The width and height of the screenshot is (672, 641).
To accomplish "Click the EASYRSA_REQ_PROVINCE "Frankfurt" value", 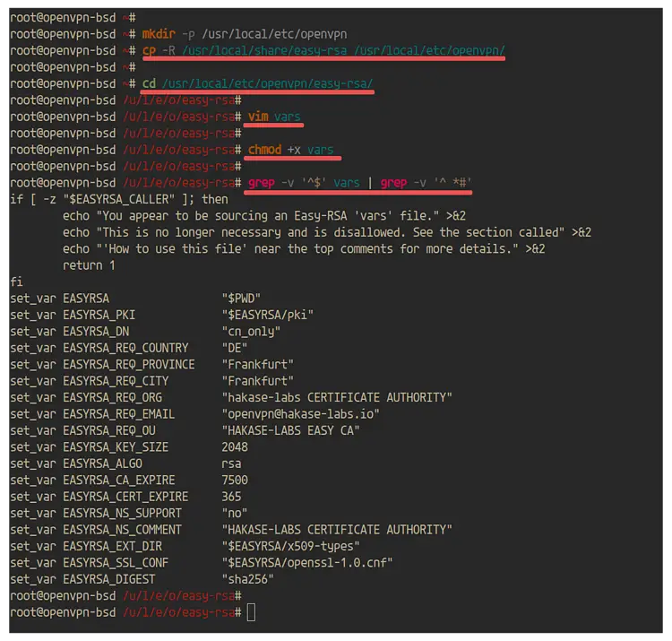I will [257, 365].
